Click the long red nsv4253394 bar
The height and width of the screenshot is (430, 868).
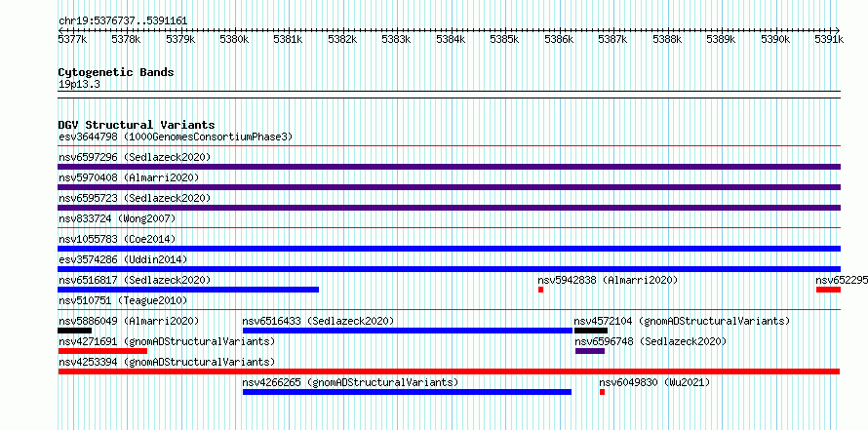(449, 371)
